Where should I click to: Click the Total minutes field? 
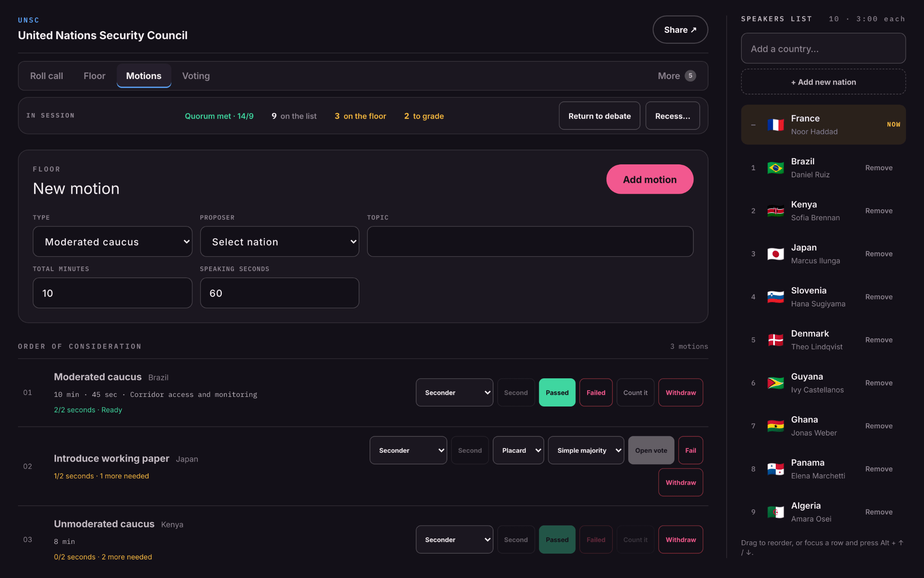(113, 293)
